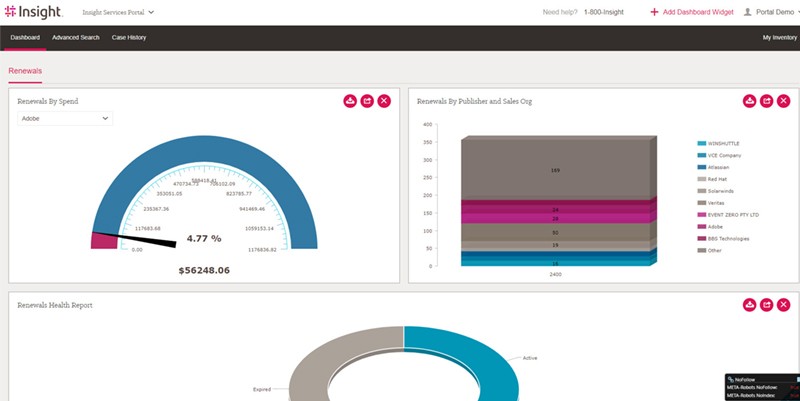Download the Renewals By Publisher widget

[749, 101]
